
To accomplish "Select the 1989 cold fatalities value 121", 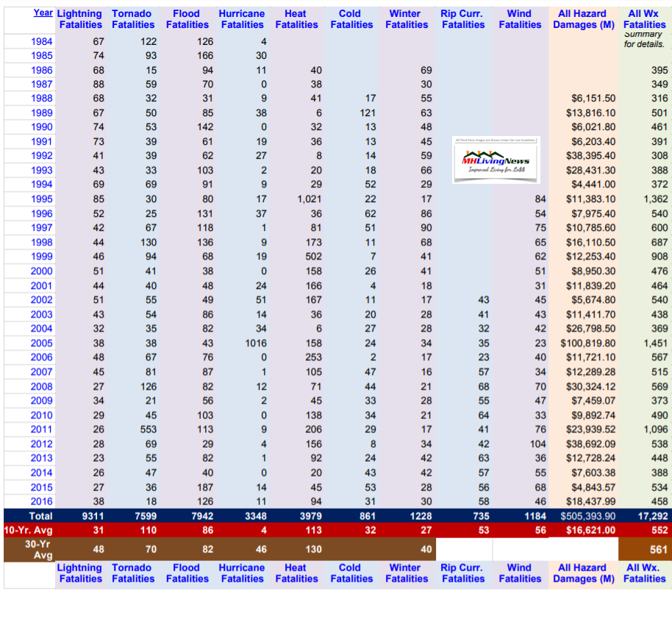I will coord(368,112).
